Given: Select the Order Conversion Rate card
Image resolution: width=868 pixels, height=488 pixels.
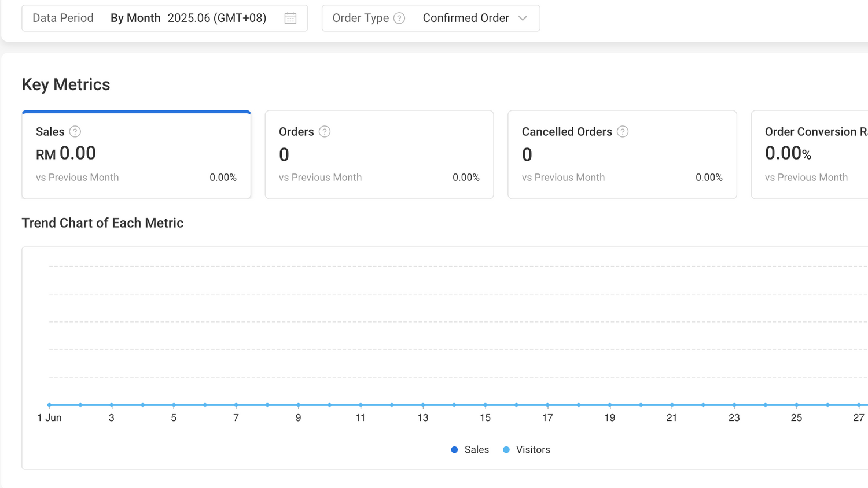Looking at the screenshot, I should coord(810,155).
